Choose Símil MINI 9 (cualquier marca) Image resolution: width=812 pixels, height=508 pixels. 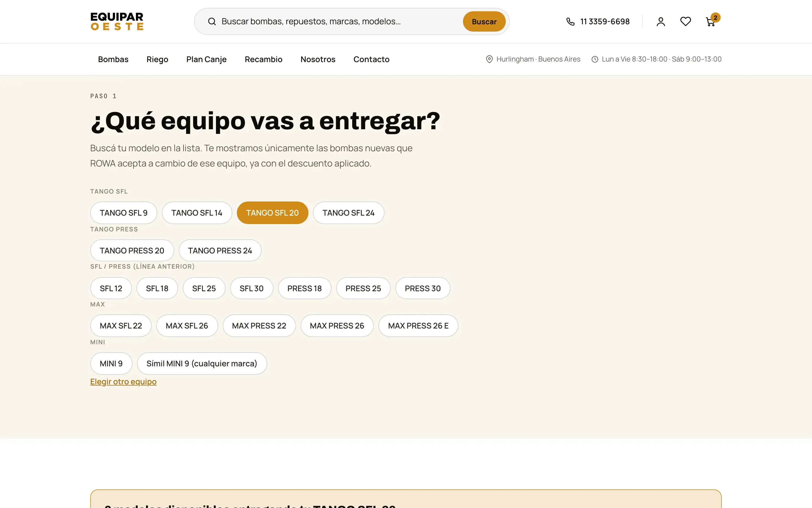(x=202, y=363)
